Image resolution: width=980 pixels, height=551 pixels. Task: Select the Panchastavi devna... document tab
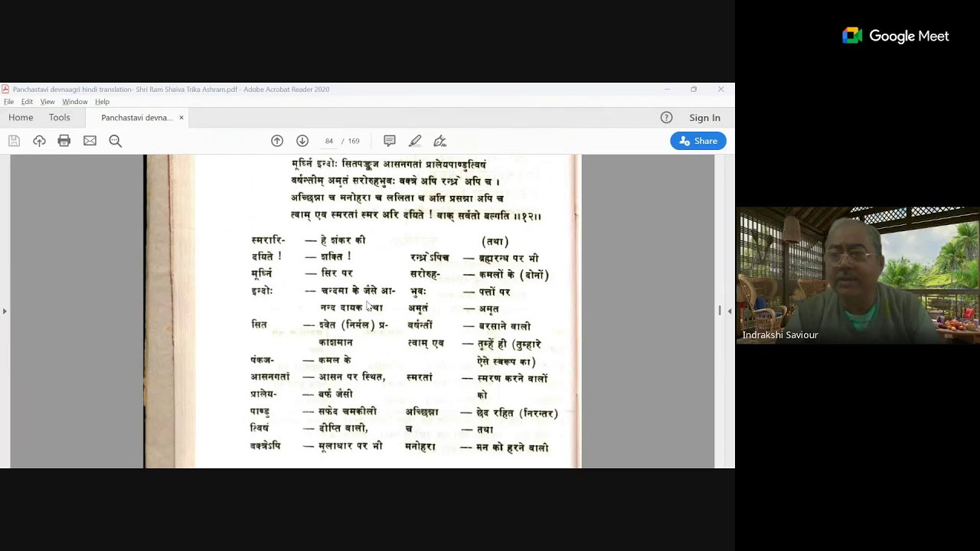point(137,118)
